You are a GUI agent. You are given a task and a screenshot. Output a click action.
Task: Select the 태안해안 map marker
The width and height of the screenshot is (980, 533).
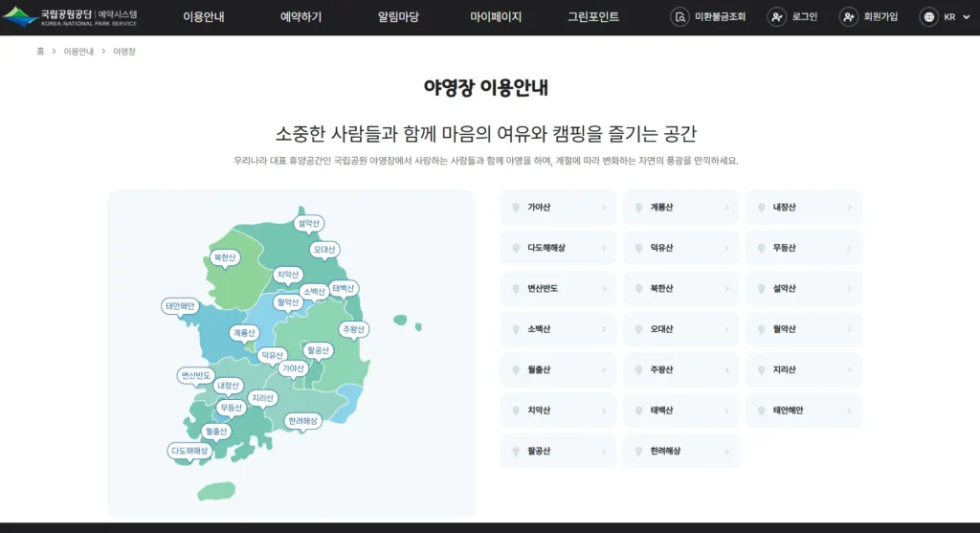coord(180,307)
